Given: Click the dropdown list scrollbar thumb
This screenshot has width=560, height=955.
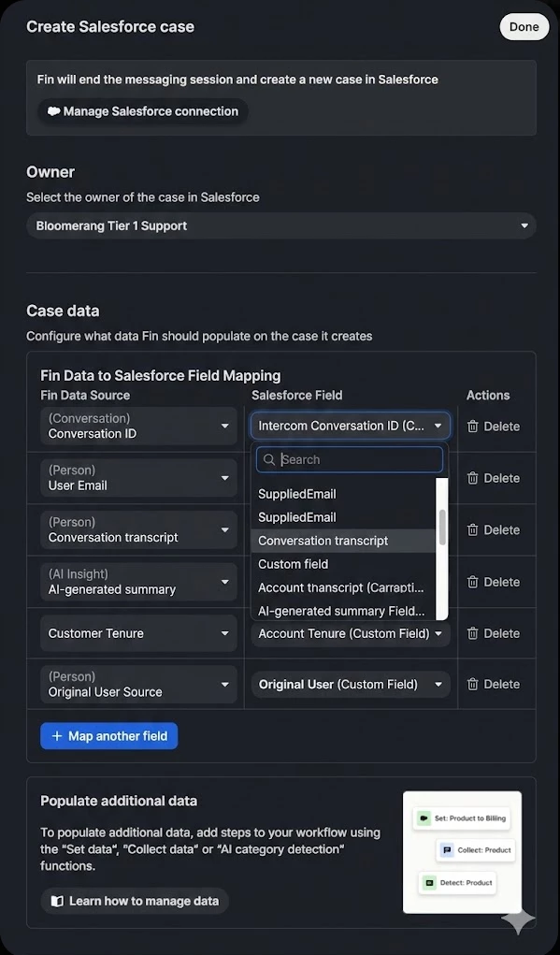Looking at the screenshot, I should pyautogui.click(x=442, y=527).
